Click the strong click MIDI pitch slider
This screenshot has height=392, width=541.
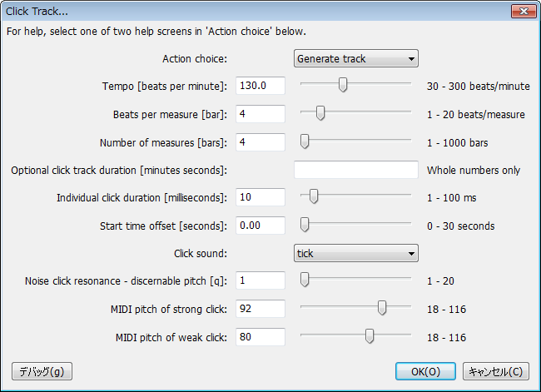[382, 307]
